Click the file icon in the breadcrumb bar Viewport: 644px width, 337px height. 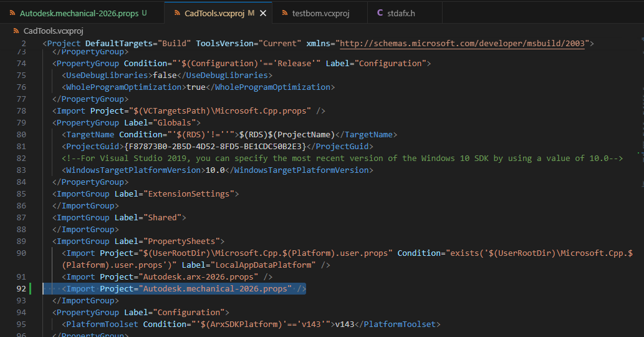15,31
